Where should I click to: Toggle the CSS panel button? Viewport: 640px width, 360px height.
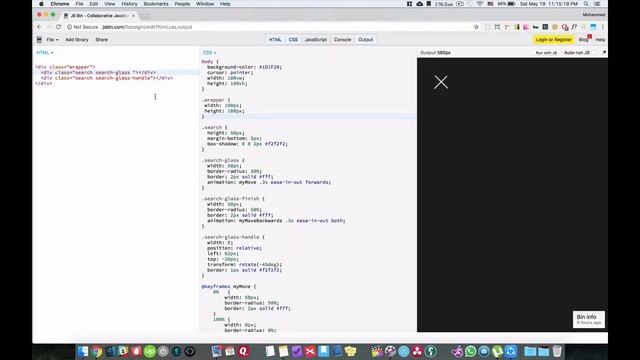coord(293,40)
